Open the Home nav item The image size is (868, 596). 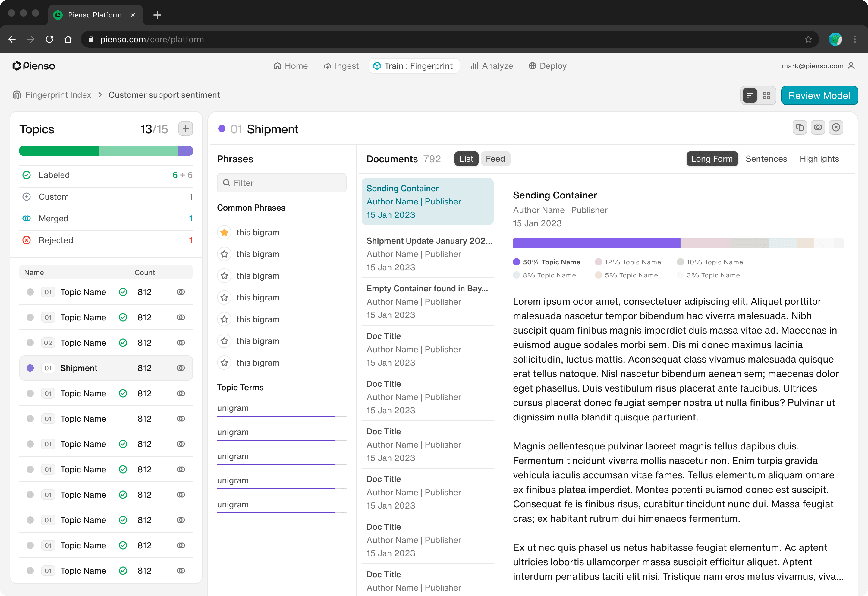pos(291,66)
